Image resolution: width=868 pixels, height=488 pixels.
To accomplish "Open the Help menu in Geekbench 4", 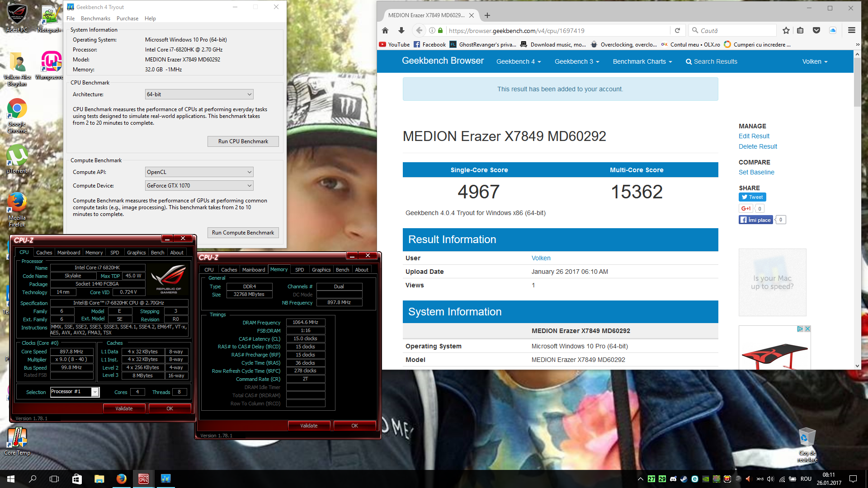I will pyautogui.click(x=150, y=19).
